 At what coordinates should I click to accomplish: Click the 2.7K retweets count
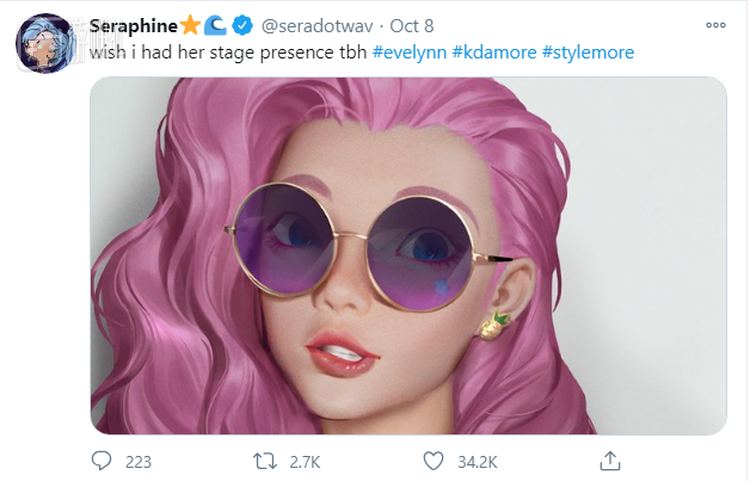(x=305, y=462)
